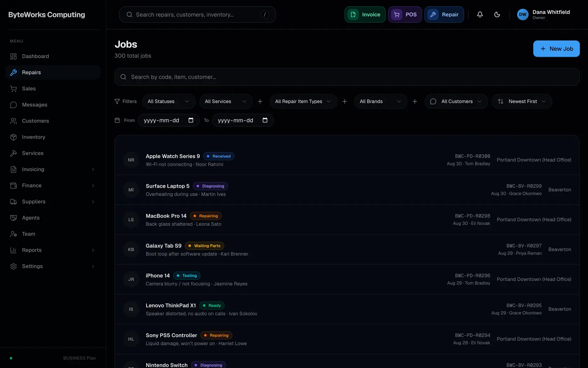Click the Repair quick action button

pyautogui.click(x=444, y=14)
